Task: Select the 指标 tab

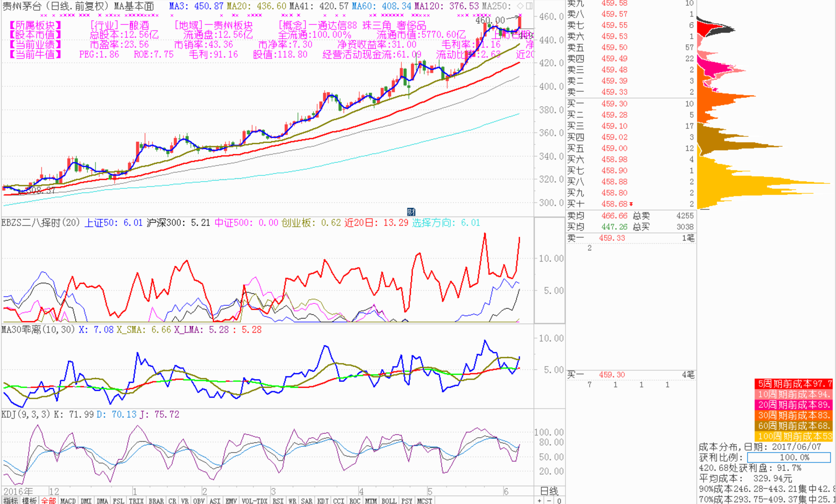Action: tap(10, 501)
